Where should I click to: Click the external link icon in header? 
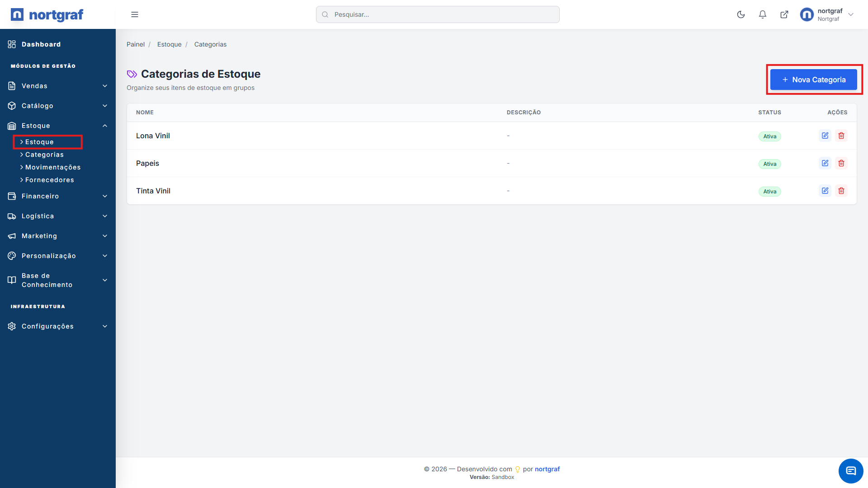click(784, 14)
